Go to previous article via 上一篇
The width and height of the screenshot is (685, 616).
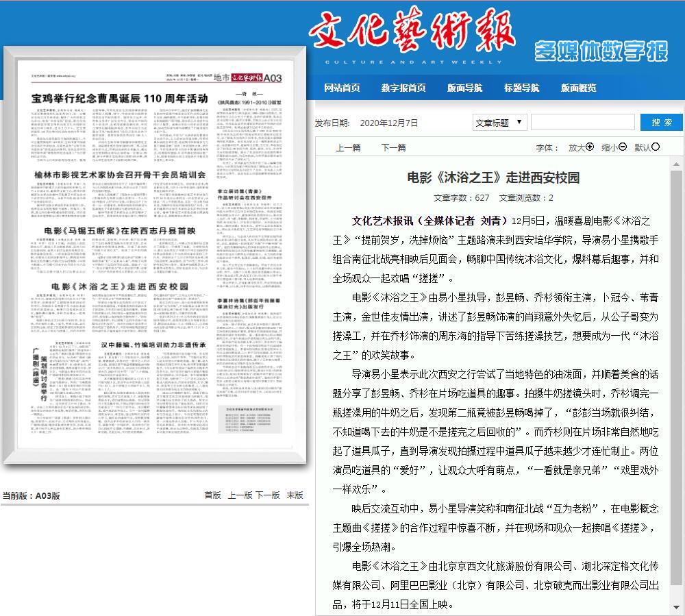(348, 147)
